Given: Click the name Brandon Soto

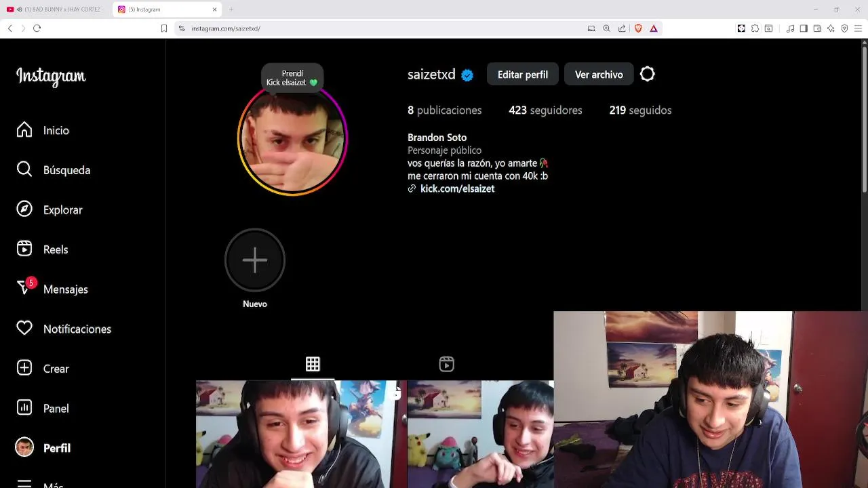Looking at the screenshot, I should coord(437,138).
